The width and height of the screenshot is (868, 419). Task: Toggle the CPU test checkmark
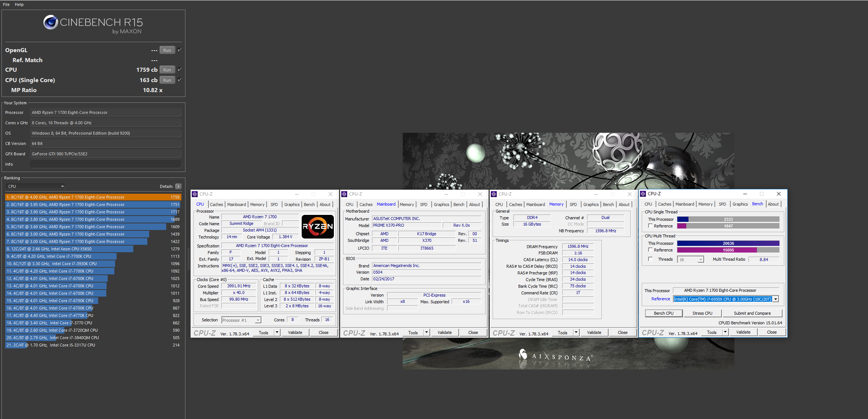[x=180, y=69]
